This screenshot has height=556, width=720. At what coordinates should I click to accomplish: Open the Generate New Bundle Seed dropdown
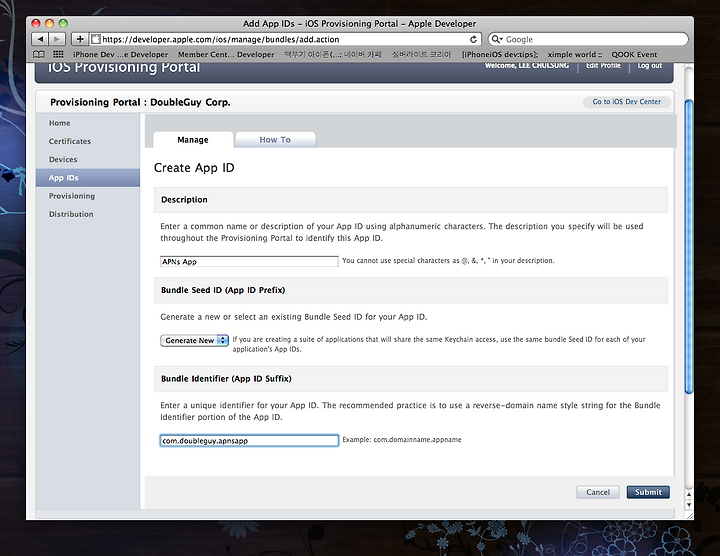tap(194, 340)
